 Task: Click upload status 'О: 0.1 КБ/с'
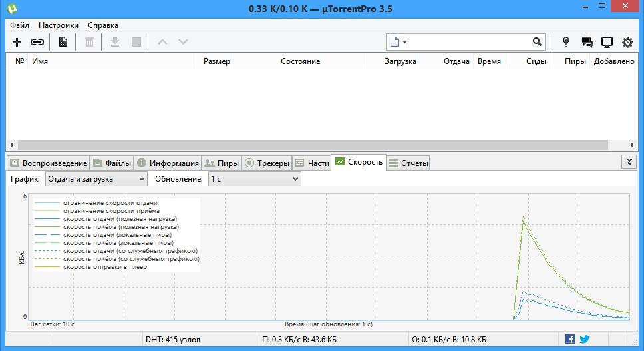[x=449, y=340]
